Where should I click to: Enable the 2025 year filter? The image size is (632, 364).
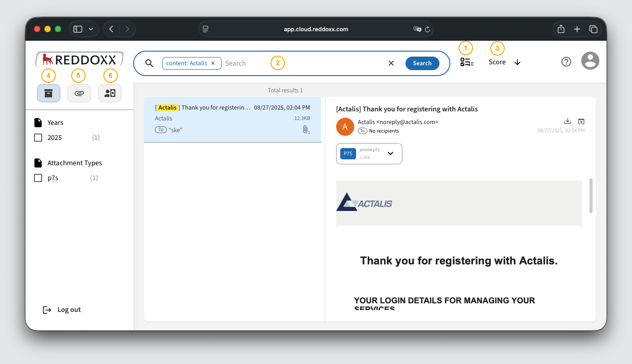click(38, 137)
